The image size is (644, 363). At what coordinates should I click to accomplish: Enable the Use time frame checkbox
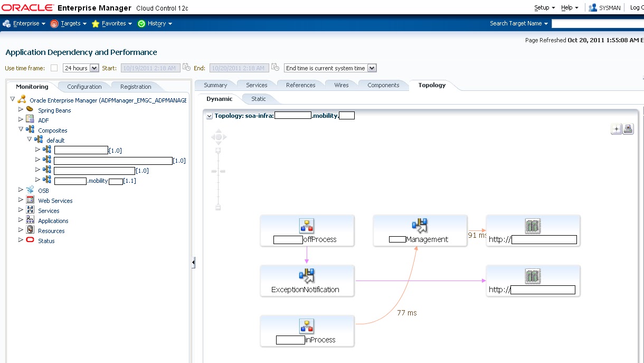[x=54, y=68]
